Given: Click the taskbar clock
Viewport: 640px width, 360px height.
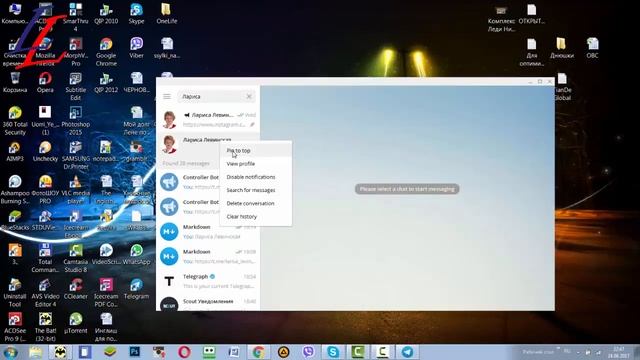Looking at the screenshot, I should (x=619, y=352).
